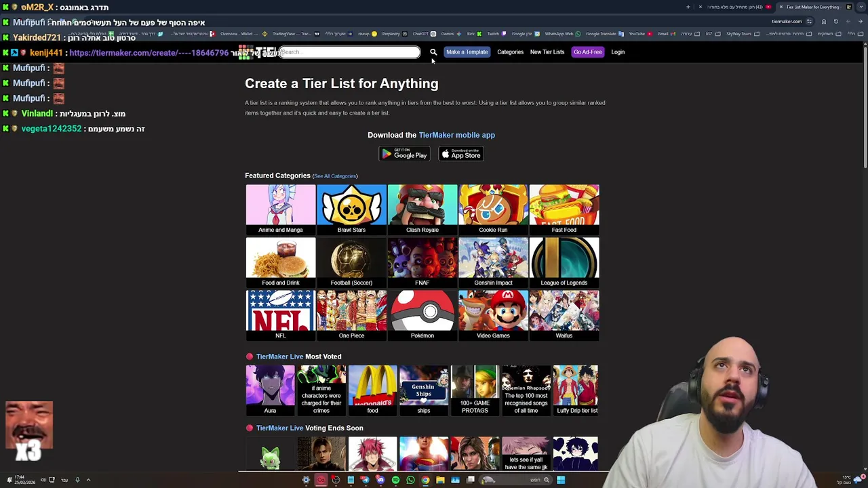Click into the TierMaker search field

click(x=350, y=52)
